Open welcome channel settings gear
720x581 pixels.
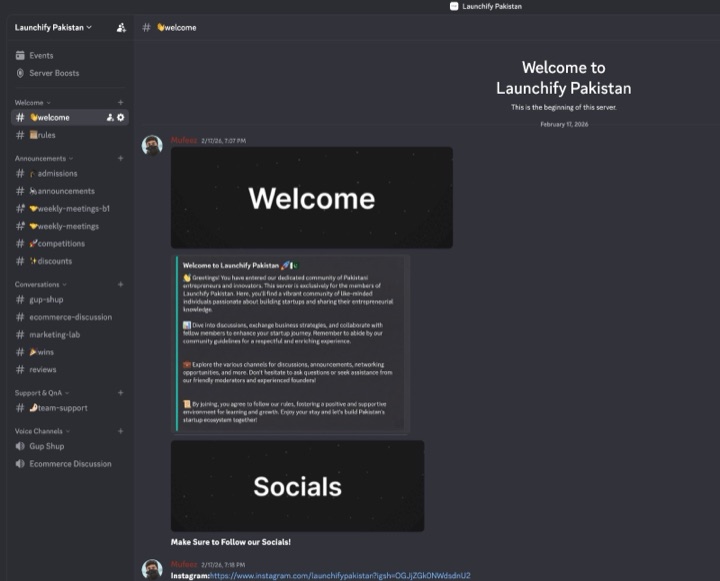coord(120,118)
